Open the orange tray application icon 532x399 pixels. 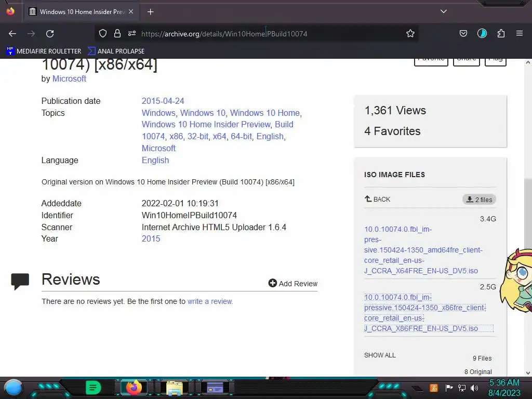pyautogui.click(x=434, y=388)
